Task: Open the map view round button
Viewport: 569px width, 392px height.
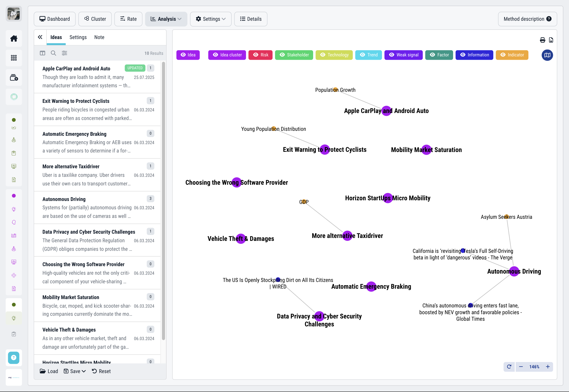Action: tap(547, 55)
